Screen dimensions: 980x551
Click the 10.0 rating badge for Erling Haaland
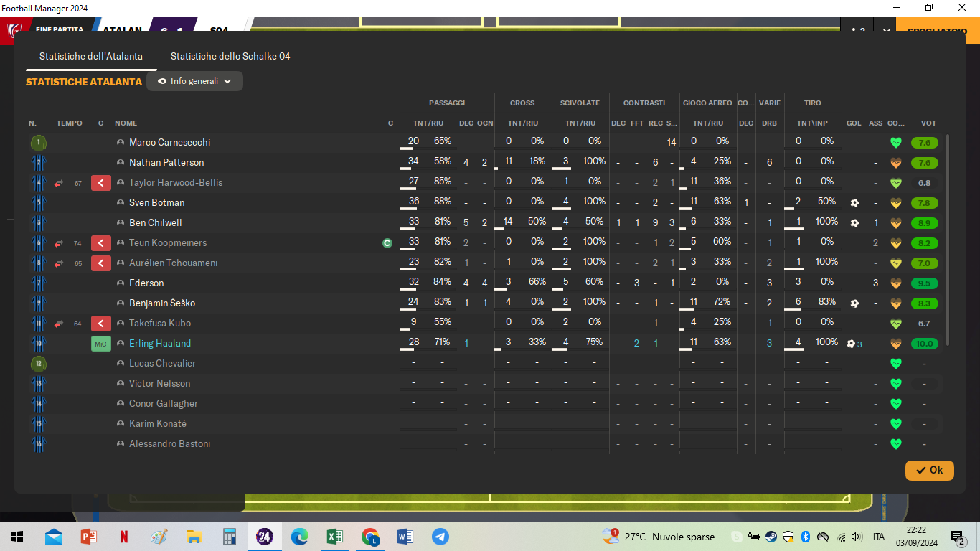pyautogui.click(x=925, y=344)
